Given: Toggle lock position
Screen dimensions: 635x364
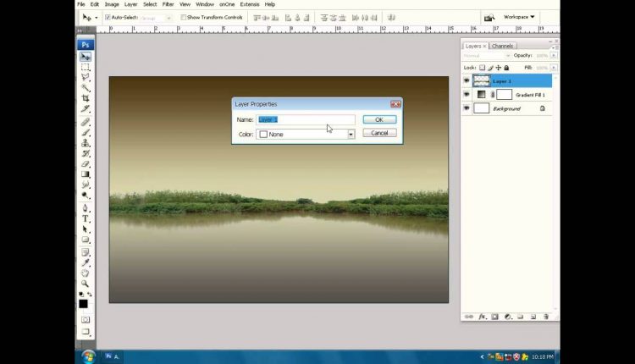Looking at the screenshot, I should [x=499, y=68].
